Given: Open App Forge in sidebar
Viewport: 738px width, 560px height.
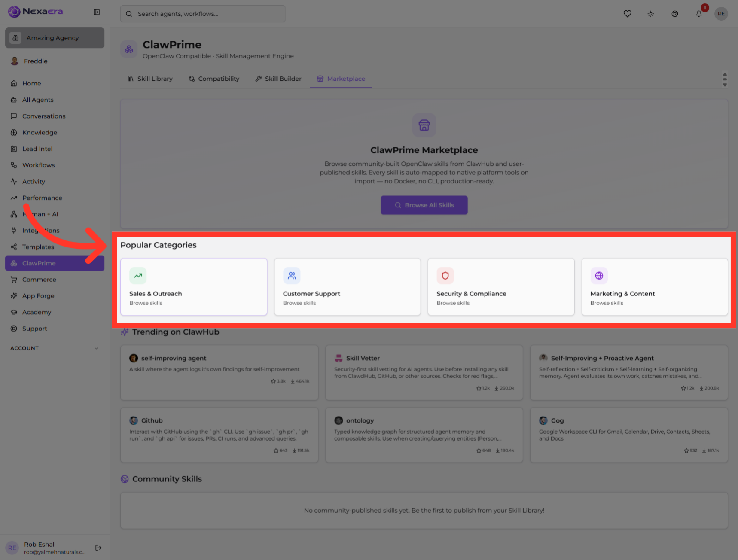Looking at the screenshot, I should tap(55, 296).
